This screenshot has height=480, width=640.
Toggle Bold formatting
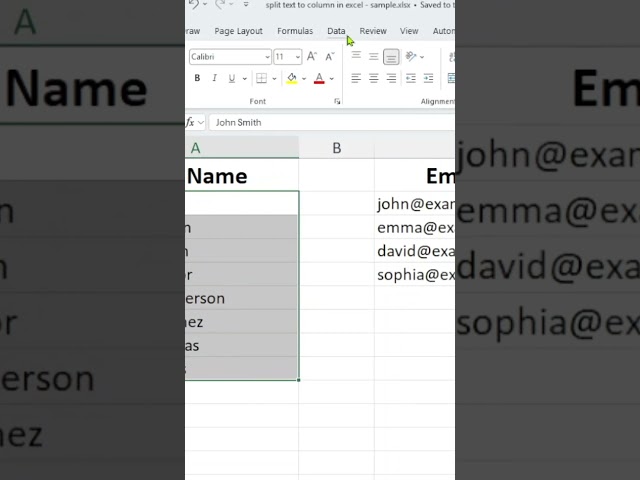click(197, 78)
